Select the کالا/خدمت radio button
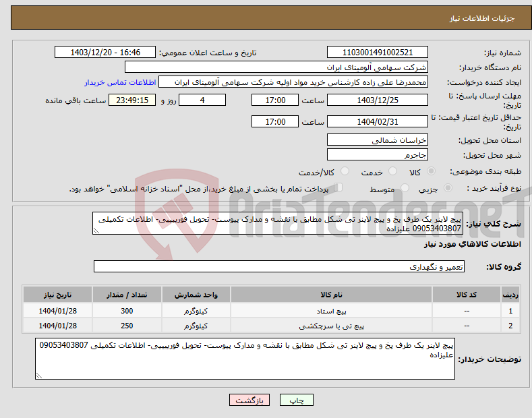Image resolution: width=532 pixels, height=418 pixels. (345, 171)
